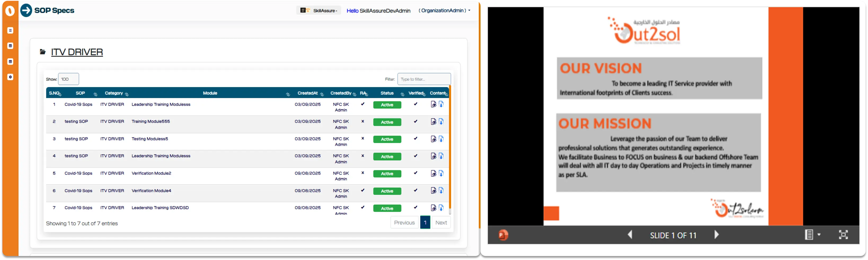Click the SOP Specs title text
The width and height of the screenshot is (868, 260).
pos(54,10)
